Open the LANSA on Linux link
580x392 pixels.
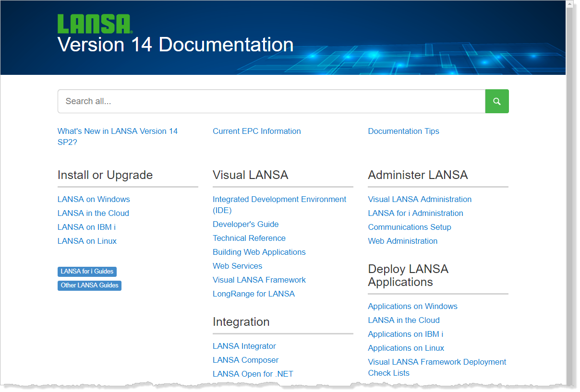pyautogui.click(x=87, y=241)
